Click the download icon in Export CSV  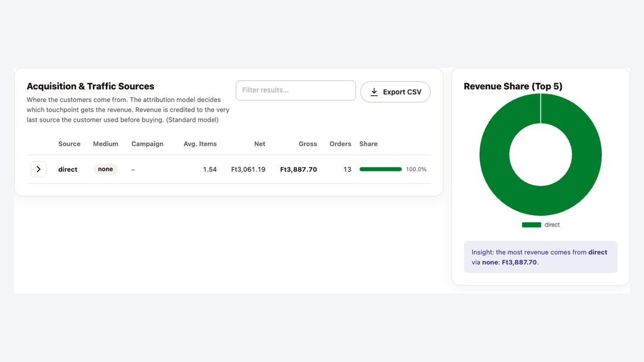[374, 92]
